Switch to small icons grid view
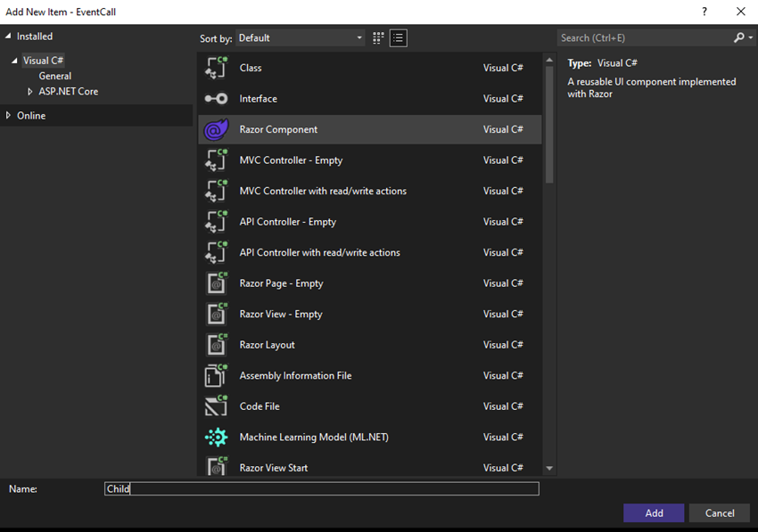Viewport: 758px width, 532px height. [378, 38]
